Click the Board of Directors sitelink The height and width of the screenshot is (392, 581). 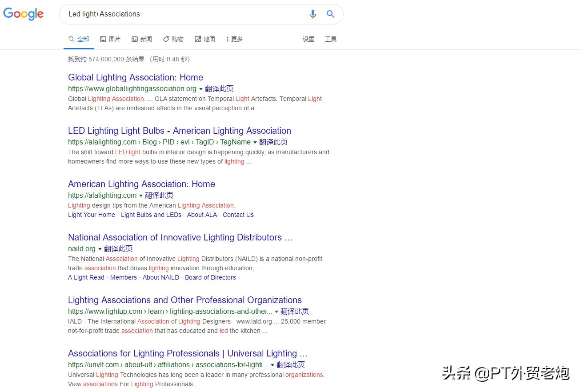(210, 277)
